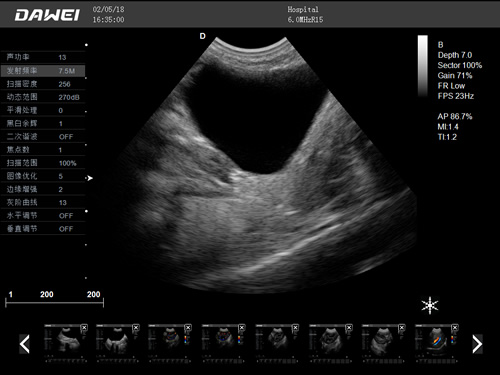500x375 pixels.
Task: Click the Gain 71% readout
Action: 455,75
